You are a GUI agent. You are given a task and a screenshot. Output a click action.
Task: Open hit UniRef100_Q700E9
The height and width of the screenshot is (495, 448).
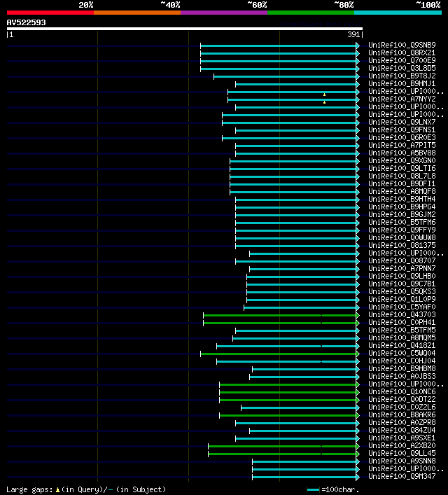pos(402,61)
